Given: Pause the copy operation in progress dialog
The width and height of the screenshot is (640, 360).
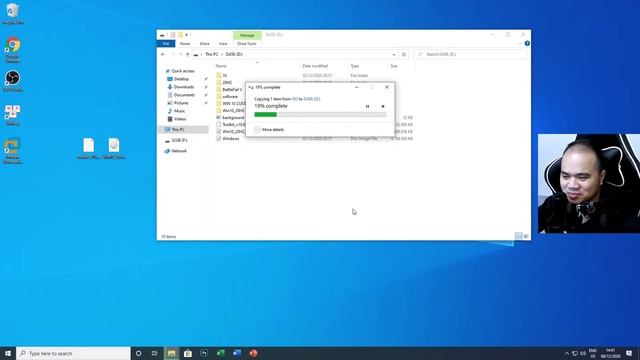Looking at the screenshot, I should click(367, 107).
